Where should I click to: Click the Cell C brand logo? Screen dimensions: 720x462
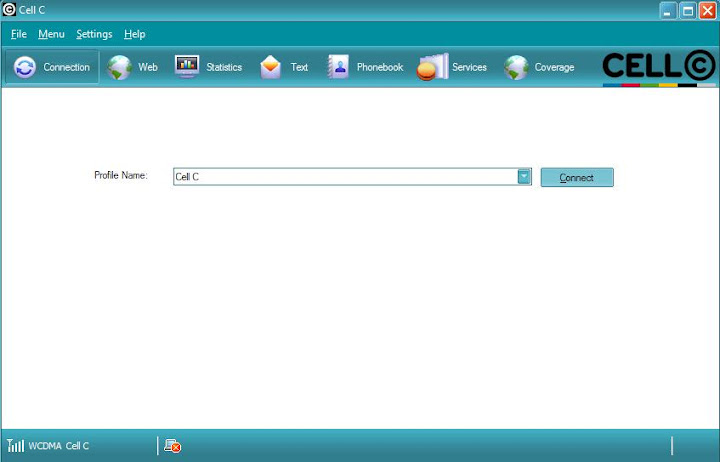(659, 68)
